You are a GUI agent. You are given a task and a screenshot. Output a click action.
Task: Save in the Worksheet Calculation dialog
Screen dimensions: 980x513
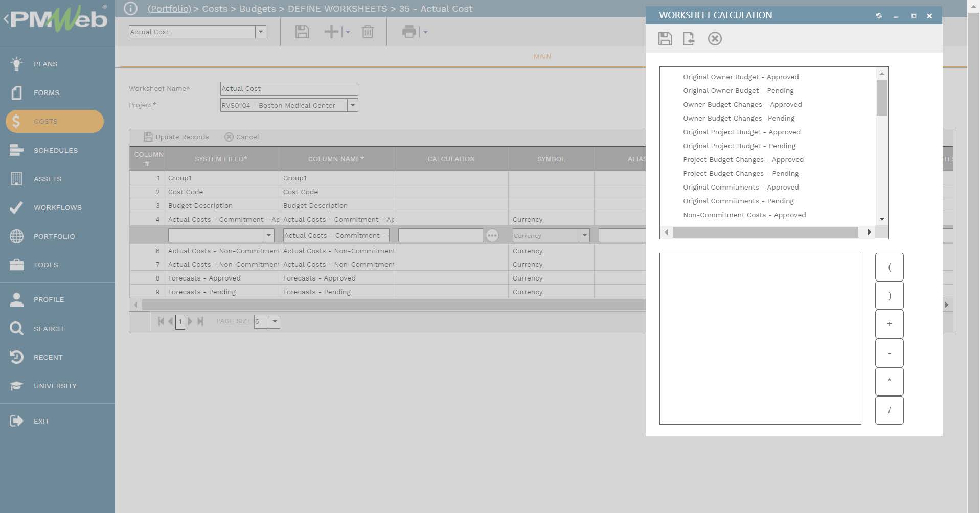click(x=665, y=39)
